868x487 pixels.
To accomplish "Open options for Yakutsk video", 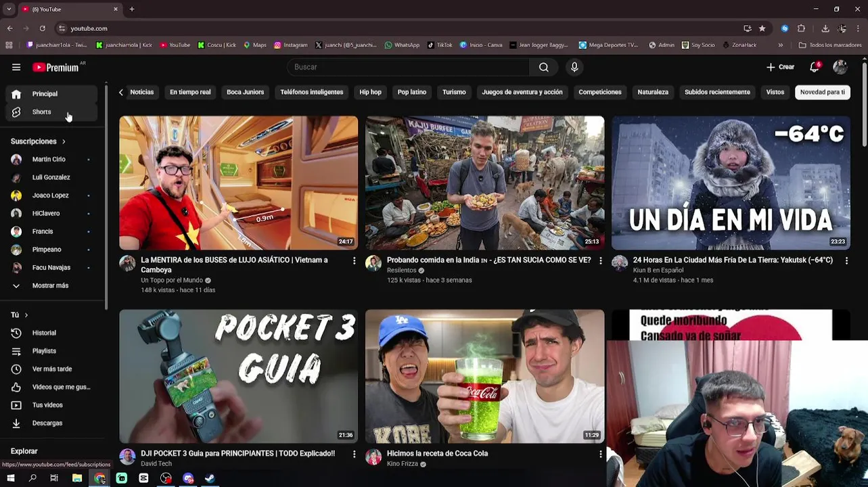I will click(846, 260).
